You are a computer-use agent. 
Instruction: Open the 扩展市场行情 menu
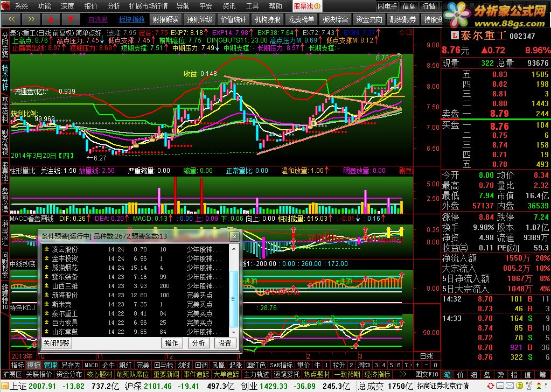pyautogui.click(x=148, y=6)
